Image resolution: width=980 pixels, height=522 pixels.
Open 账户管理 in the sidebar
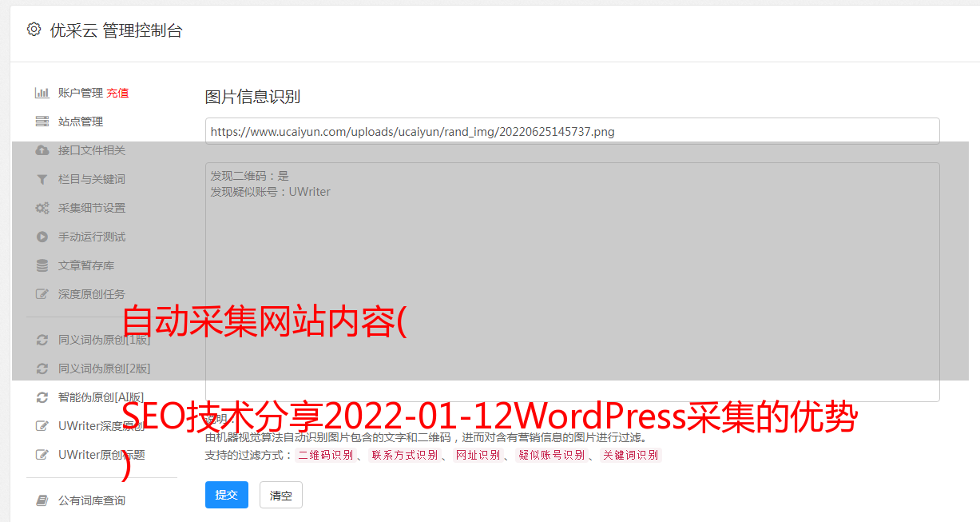pos(81,93)
